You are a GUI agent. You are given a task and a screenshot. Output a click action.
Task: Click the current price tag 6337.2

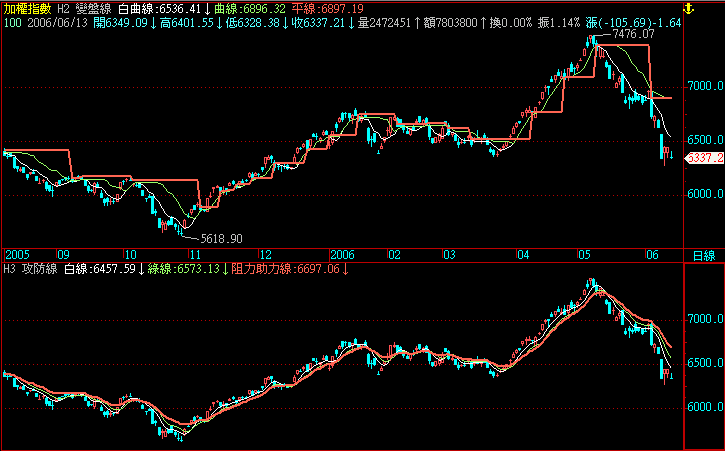pos(705,158)
